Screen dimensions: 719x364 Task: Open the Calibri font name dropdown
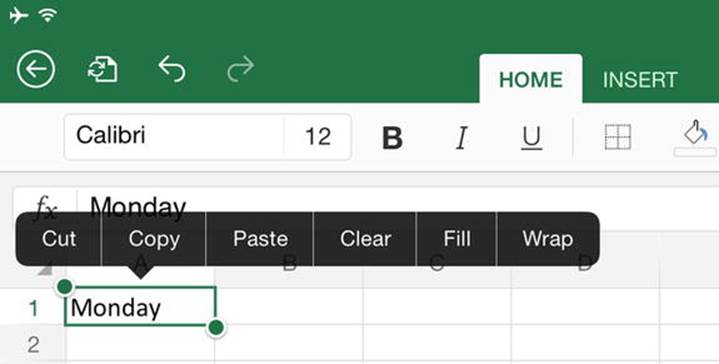click(174, 137)
